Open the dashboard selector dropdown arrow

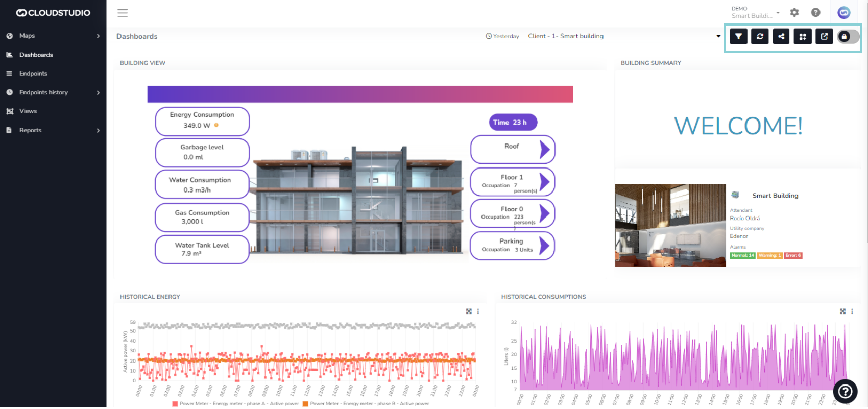click(718, 36)
